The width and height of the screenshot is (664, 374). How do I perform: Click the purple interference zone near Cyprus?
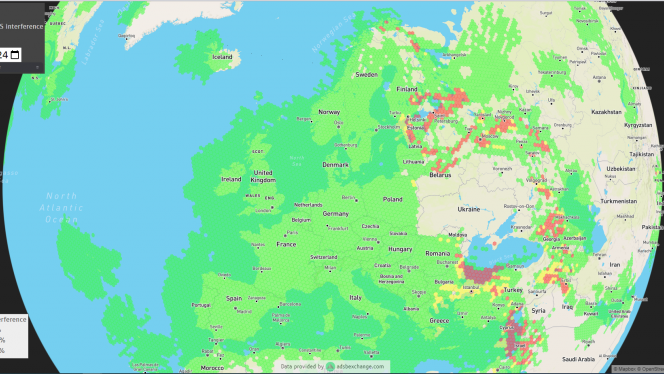(x=513, y=333)
